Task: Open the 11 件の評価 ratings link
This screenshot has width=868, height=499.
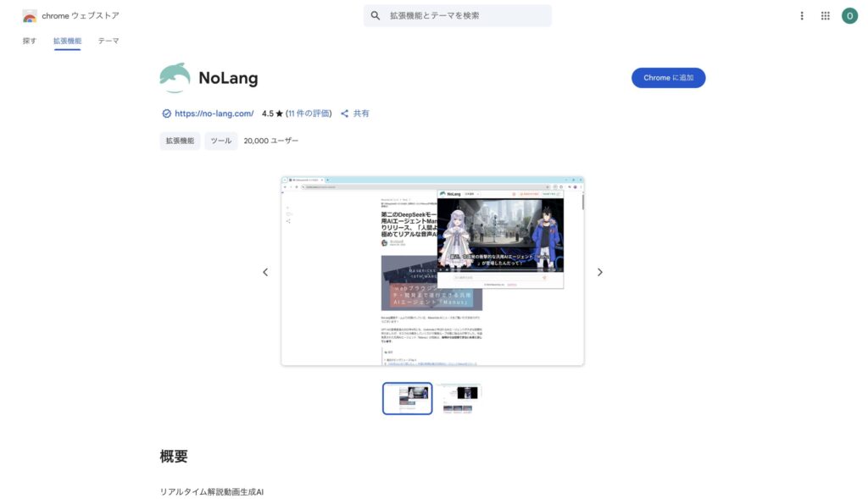Action: click(x=309, y=114)
